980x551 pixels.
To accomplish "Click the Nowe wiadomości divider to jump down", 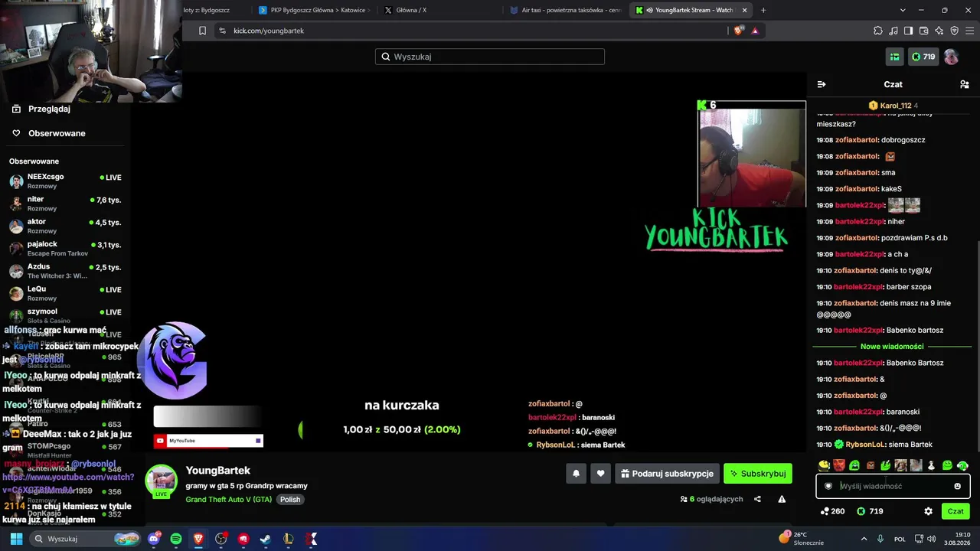I will tap(892, 347).
